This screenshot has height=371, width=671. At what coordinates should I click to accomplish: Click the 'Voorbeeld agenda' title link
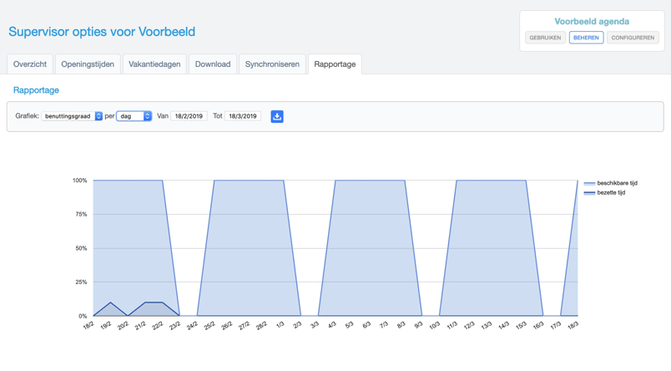pos(592,21)
